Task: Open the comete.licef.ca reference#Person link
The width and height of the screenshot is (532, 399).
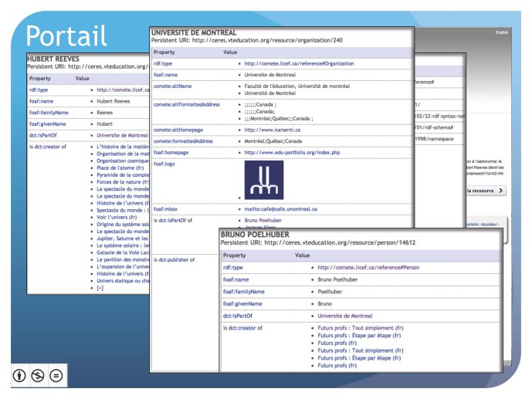Action: click(x=368, y=268)
